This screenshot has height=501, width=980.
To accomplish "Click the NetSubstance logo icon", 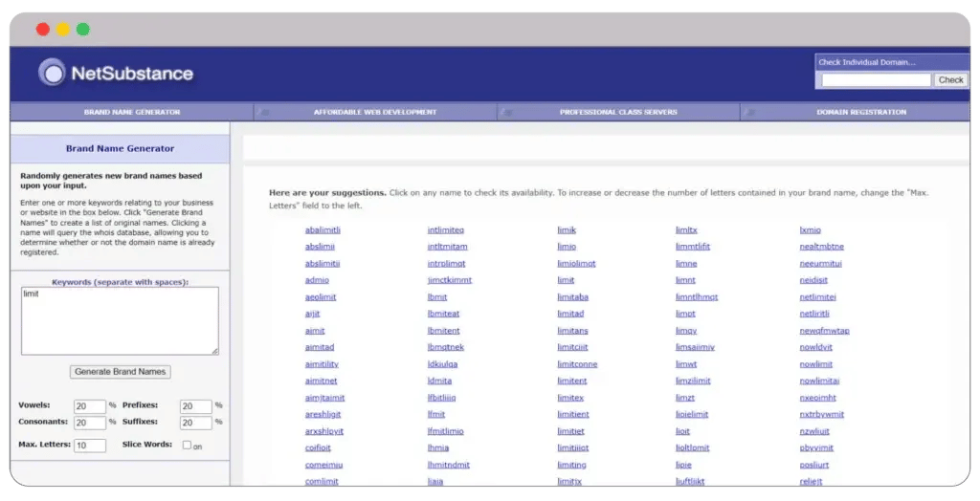I will coord(52,73).
